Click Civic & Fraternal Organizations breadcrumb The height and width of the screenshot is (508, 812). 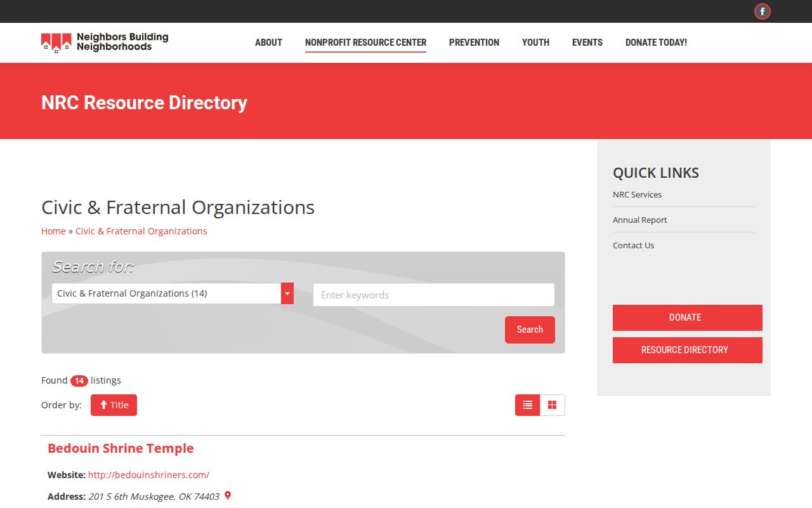[141, 231]
